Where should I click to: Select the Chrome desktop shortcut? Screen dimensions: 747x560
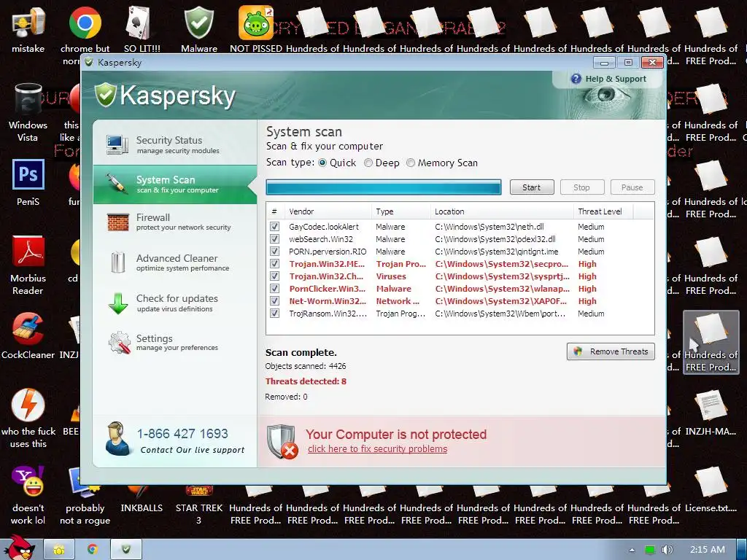click(x=85, y=29)
